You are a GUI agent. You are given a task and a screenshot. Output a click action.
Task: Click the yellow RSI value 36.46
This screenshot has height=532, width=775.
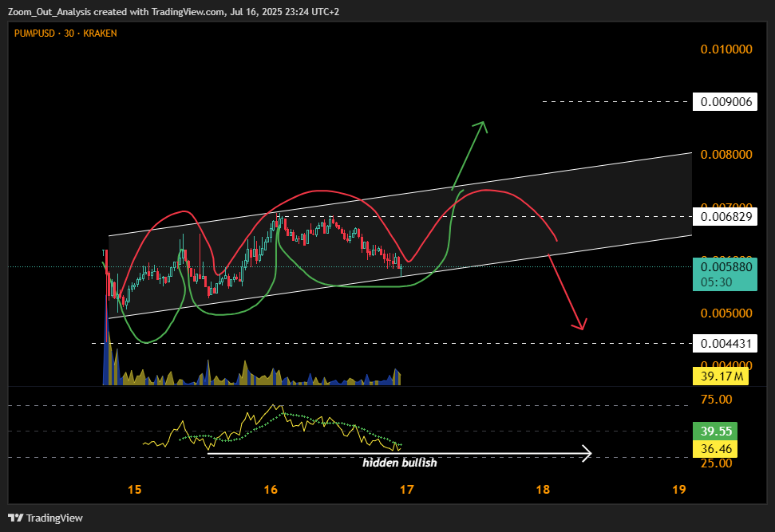715,448
